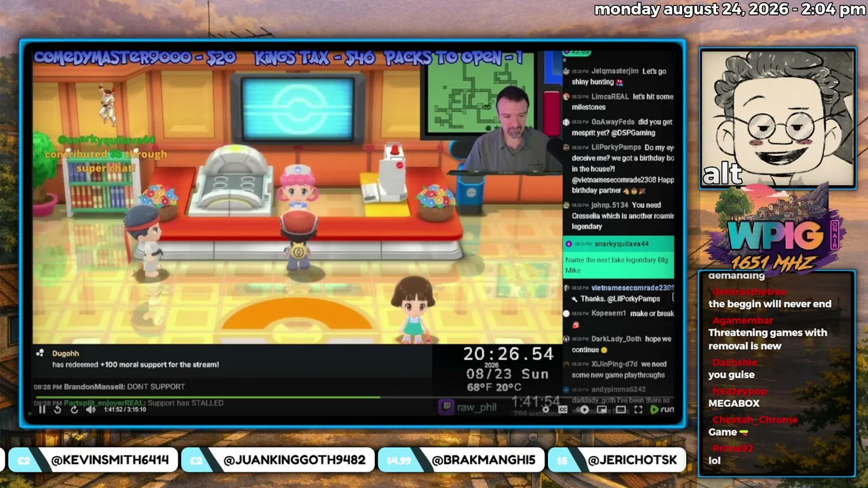The height and width of the screenshot is (488, 868).
Task: Click the skip-forward circular-arrow icon
Action: point(74,409)
